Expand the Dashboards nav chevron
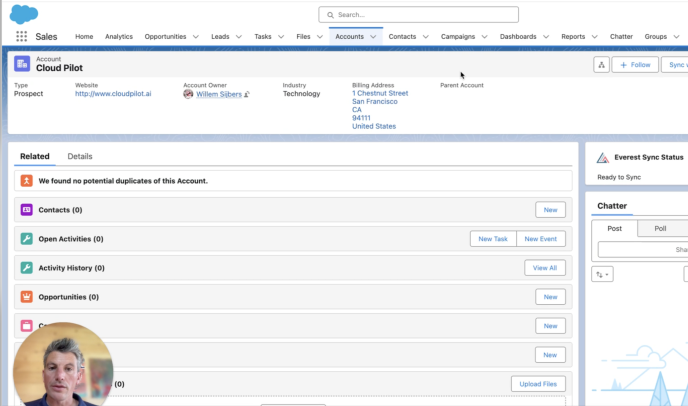The height and width of the screenshot is (406, 688). click(x=546, y=37)
